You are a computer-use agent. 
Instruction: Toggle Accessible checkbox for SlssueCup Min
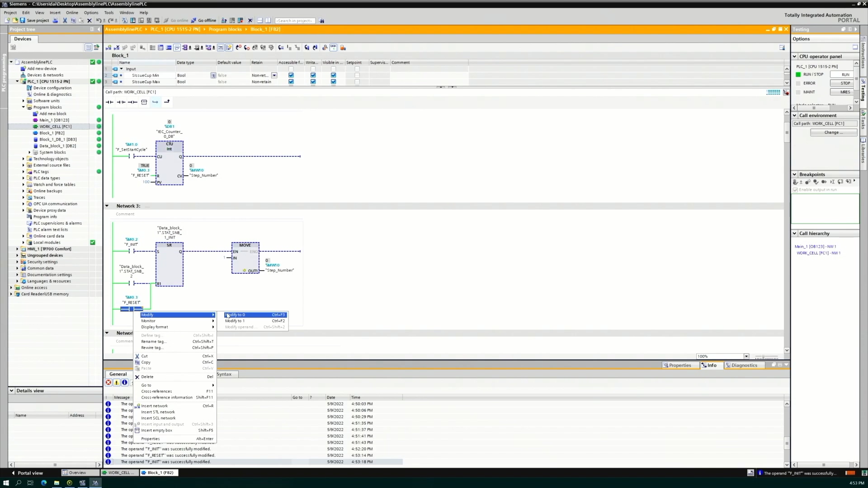point(291,75)
